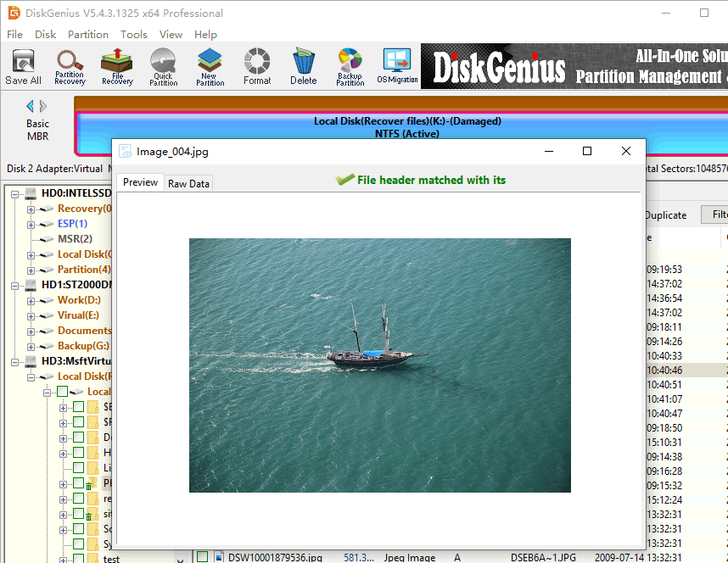Collapse the HD0:INTELSSD disk tree node

(x=16, y=193)
